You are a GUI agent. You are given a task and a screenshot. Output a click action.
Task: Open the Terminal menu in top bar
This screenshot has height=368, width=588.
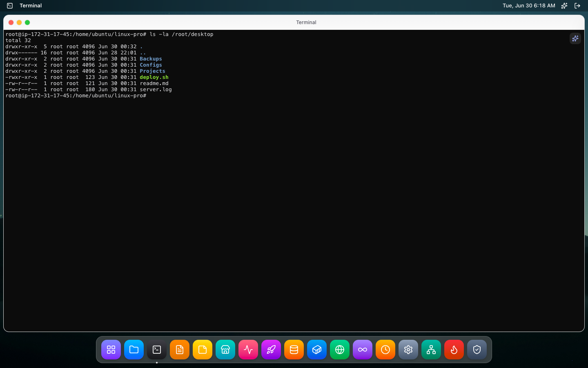coord(31,6)
